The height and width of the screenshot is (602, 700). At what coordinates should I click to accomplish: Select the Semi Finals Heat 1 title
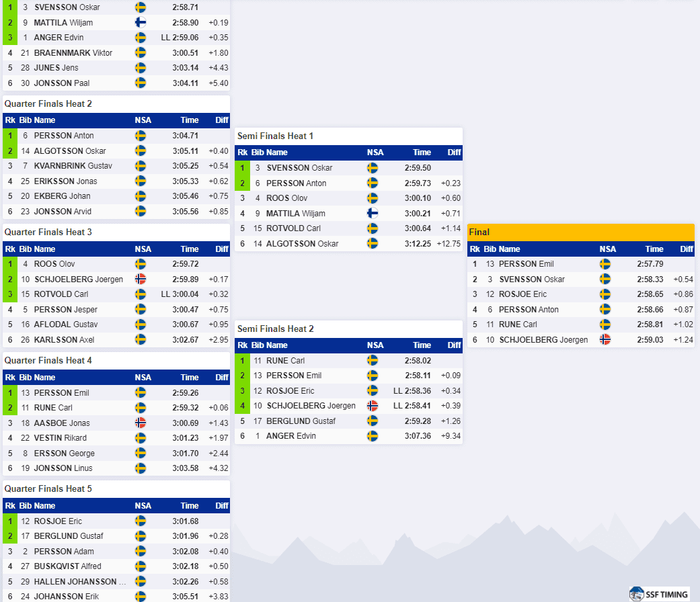275,136
